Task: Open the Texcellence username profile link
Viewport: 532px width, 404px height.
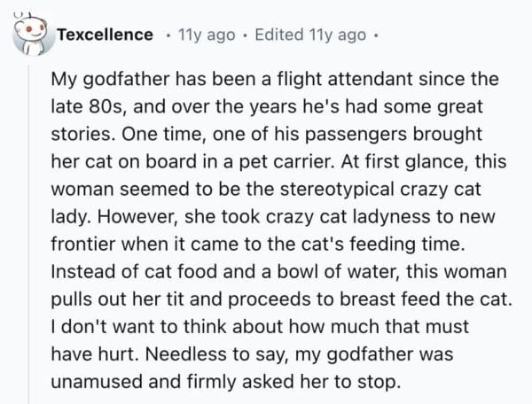Action: [x=105, y=35]
